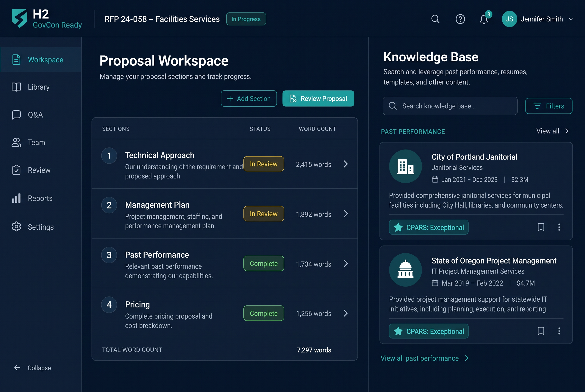585x392 pixels.
Task: Open the help question mark icon
Action: pyautogui.click(x=460, y=19)
